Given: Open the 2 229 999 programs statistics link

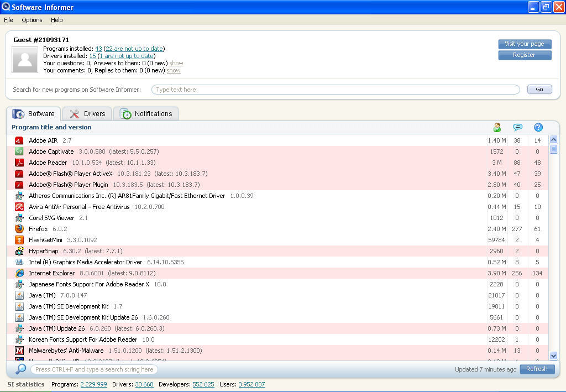Looking at the screenshot, I should (x=93, y=384).
